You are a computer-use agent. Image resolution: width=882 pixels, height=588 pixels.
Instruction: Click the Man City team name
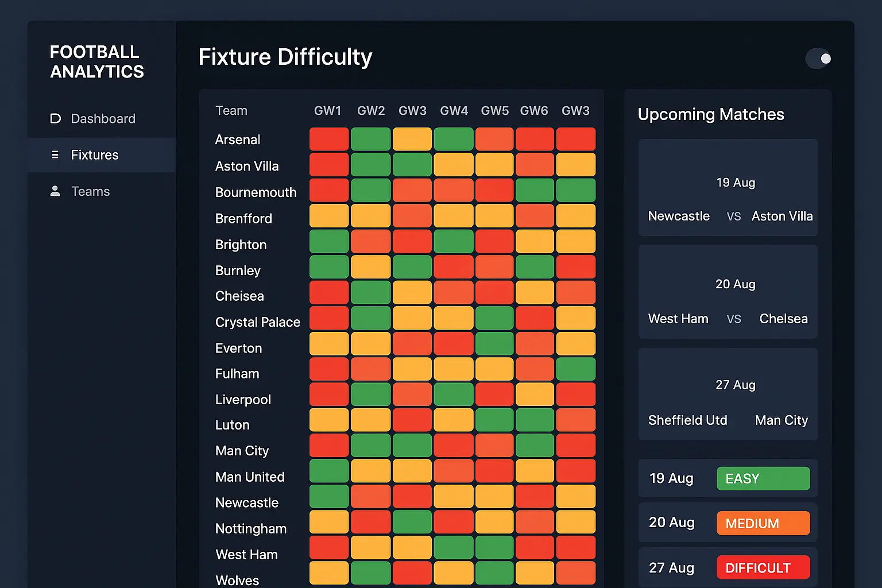pos(242,451)
